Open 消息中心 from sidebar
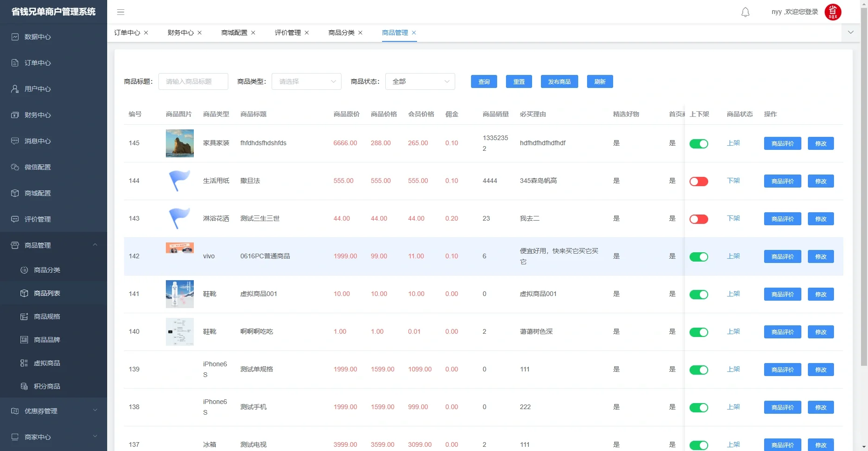868x451 pixels. coord(37,141)
